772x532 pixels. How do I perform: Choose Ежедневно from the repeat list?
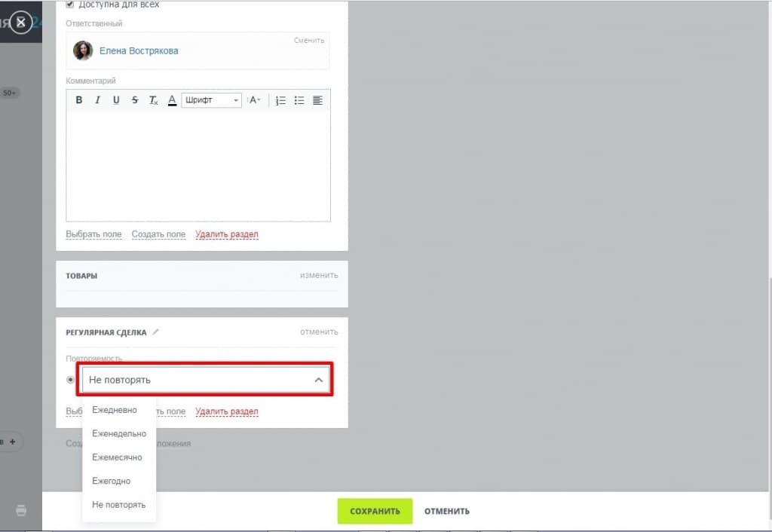click(115, 410)
